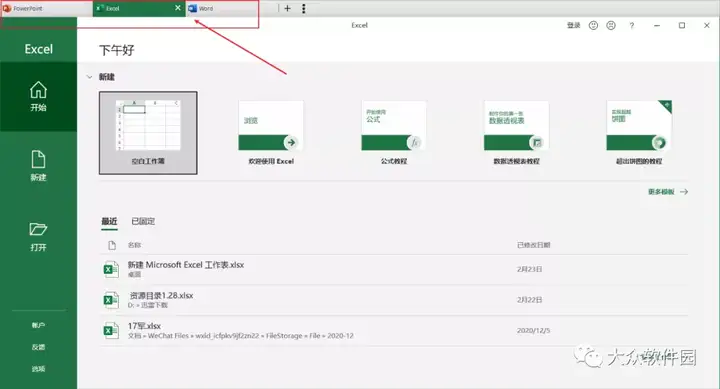The height and width of the screenshot is (389, 720).
Task: Open the pie chart tutorial template
Action: point(639,133)
